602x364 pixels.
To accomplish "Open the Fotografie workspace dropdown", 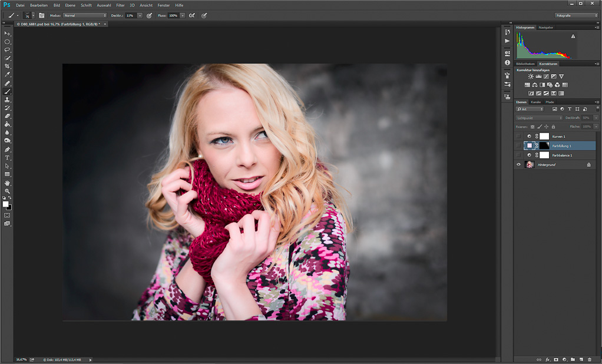I will click(576, 15).
